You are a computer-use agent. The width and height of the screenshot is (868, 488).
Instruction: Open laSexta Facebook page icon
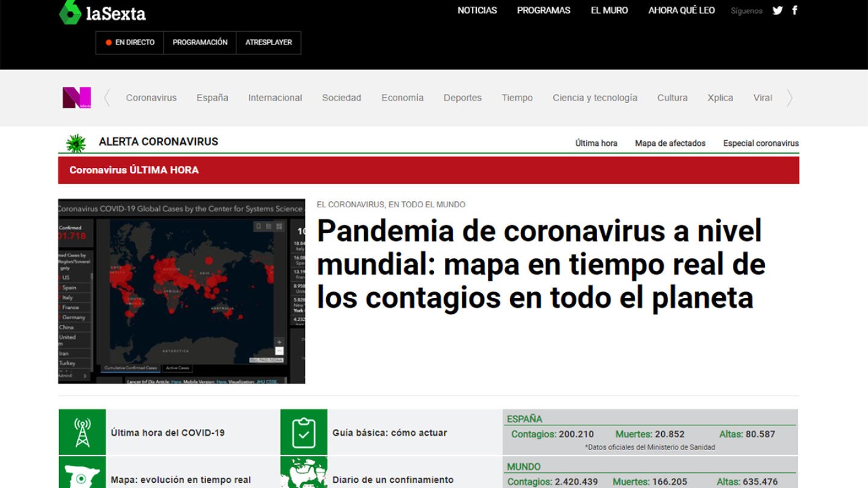(x=794, y=10)
